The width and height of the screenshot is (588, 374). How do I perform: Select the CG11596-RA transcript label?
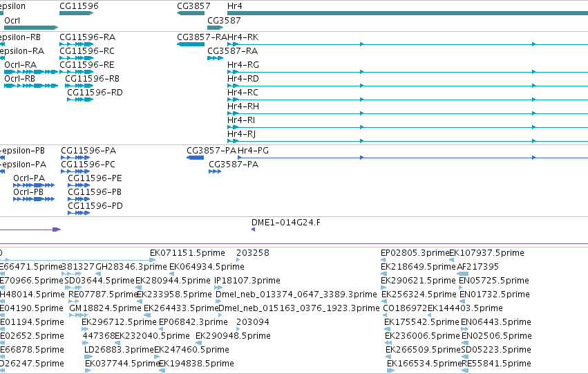(87, 37)
